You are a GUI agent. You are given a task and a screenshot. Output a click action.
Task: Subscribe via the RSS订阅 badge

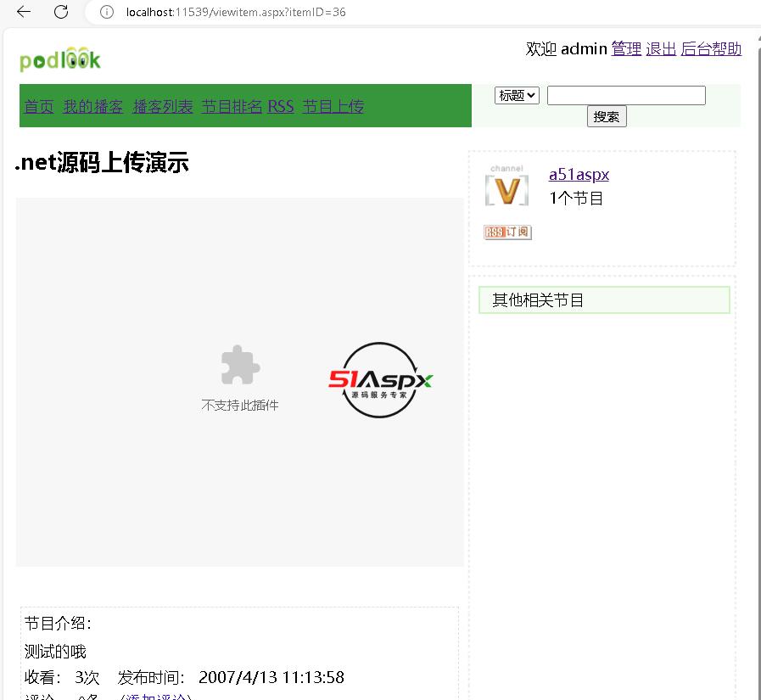(507, 232)
